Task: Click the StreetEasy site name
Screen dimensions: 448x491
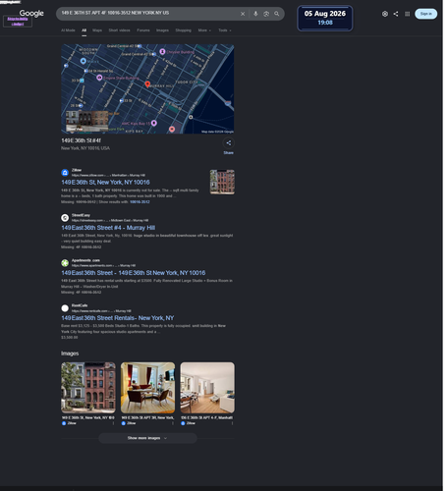Action: click(x=81, y=215)
